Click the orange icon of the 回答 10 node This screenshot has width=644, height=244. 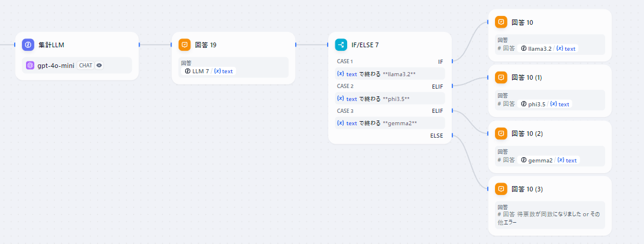pyautogui.click(x=501, y=22)
